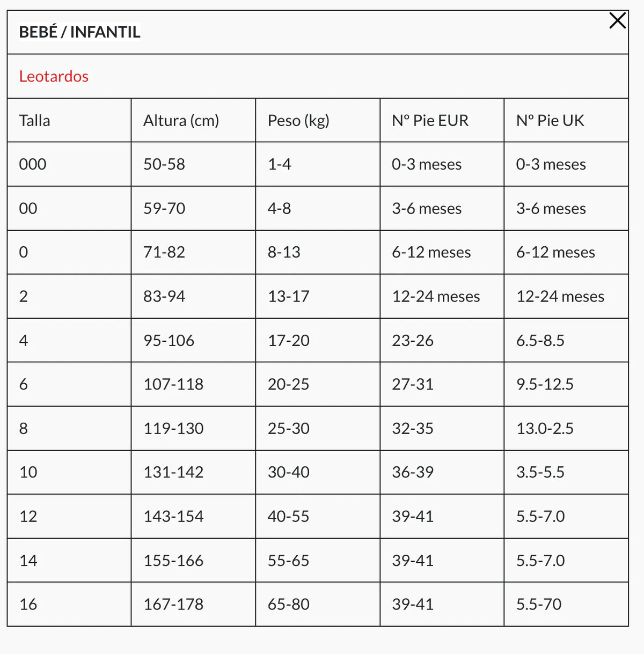Select the Nº Pie UK header
This screenshot has width=644, height=654.
coord(550,121)
